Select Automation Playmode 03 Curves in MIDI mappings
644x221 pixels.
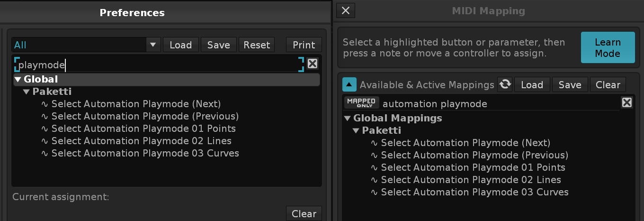click(474, 192)
